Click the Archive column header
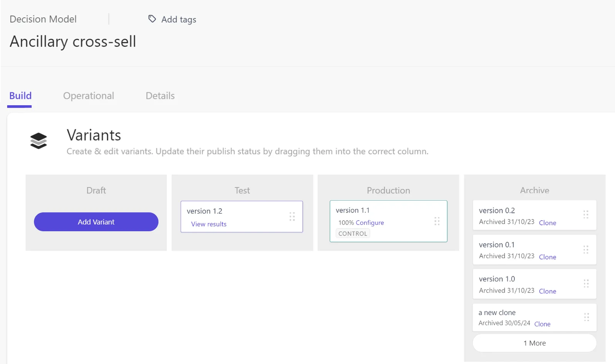Viewport: 615px width, 364px height. tap(534, 190)
